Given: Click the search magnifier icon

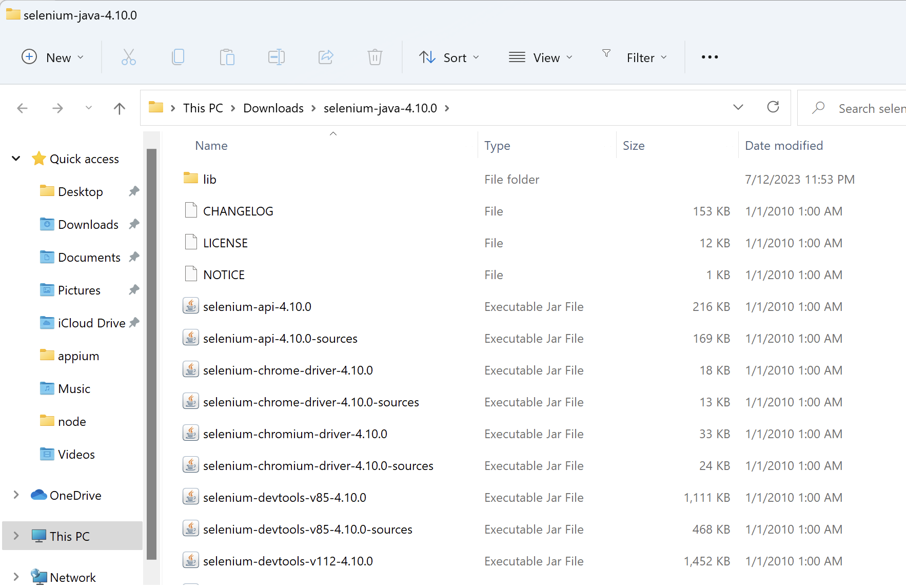Looking at the screenshot, I should pos(818,108).
